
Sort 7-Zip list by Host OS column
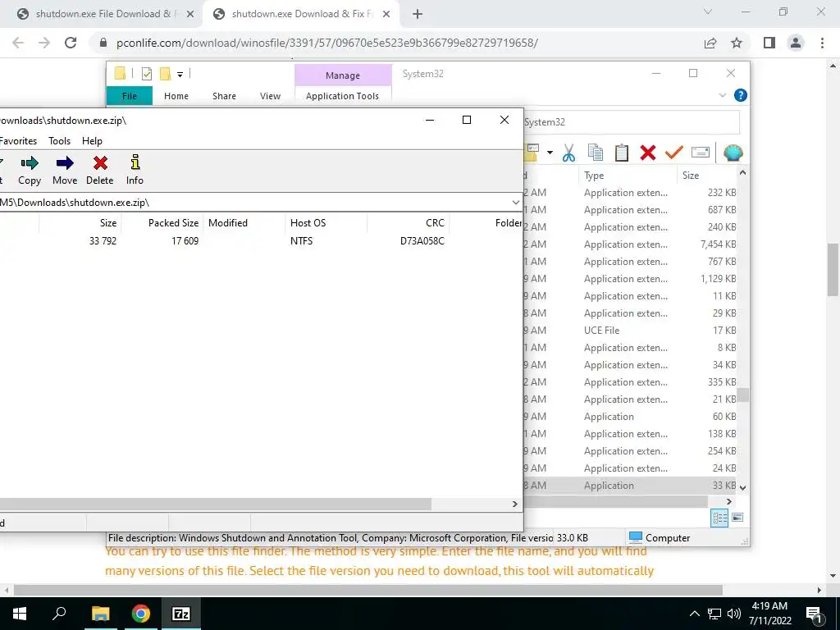point(326,223)
